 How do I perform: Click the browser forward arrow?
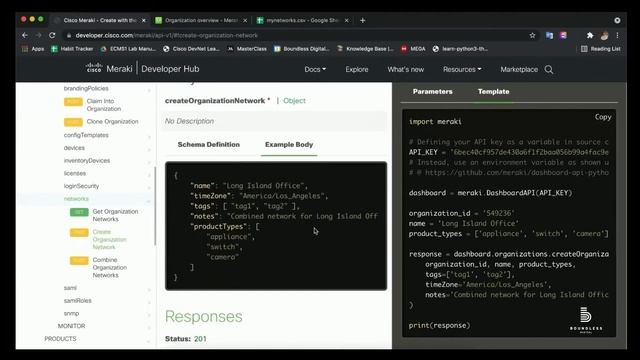pyautogui.click(x=38, y=36)
